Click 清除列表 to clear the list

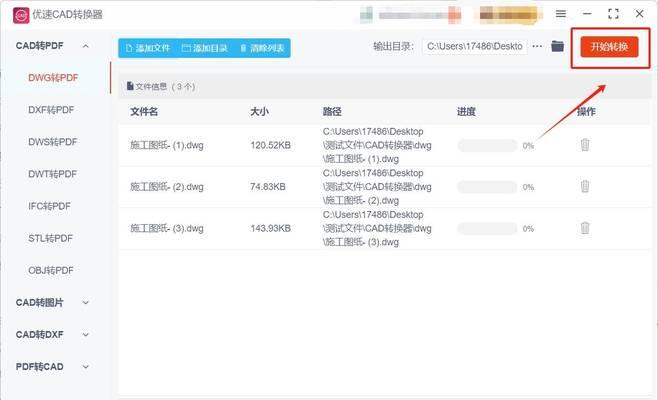(x=262, y=48)
